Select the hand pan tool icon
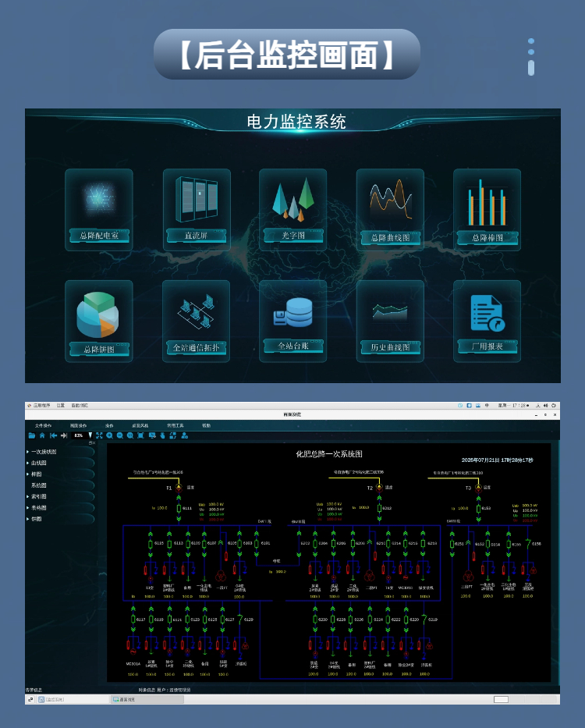 point(162,435)
